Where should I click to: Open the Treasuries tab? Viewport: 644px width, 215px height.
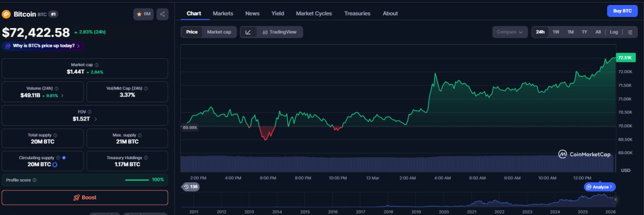tap(357, 14)
